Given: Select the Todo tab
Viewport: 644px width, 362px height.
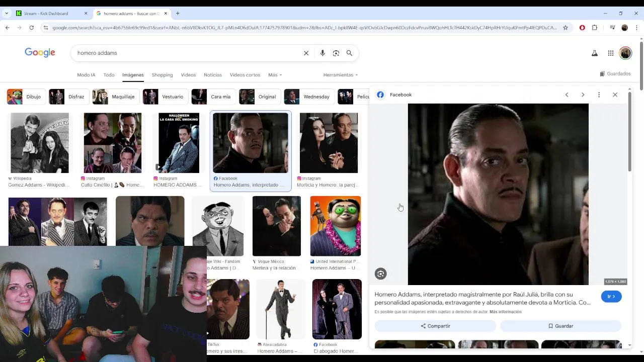Looking at the screenshot, I should [109, 75].
